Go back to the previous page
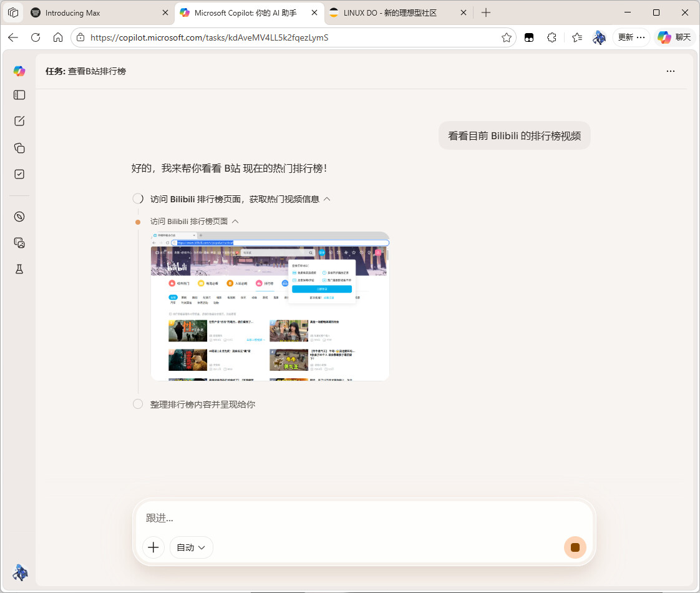This screenshot has width=700, height=593. point(13,37)
